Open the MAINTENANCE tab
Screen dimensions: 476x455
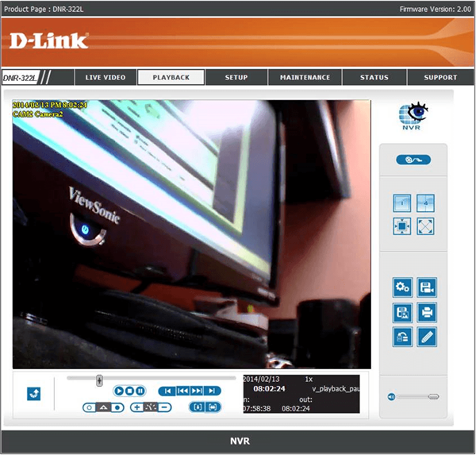[305, 78]
